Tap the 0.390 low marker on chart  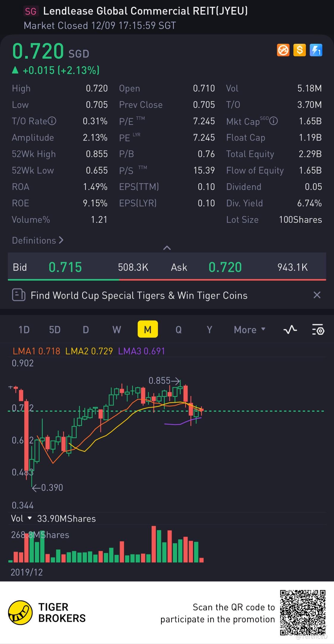(x=48, y=488)
